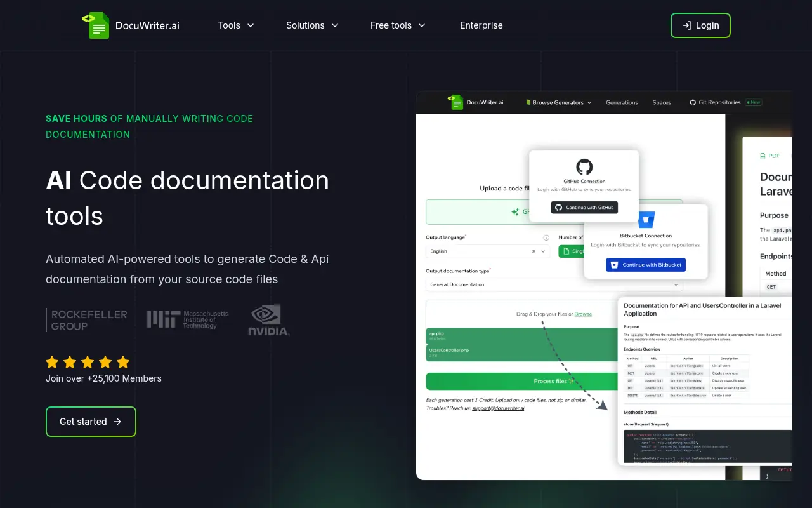Click the Login button

(x=700, y=25)
